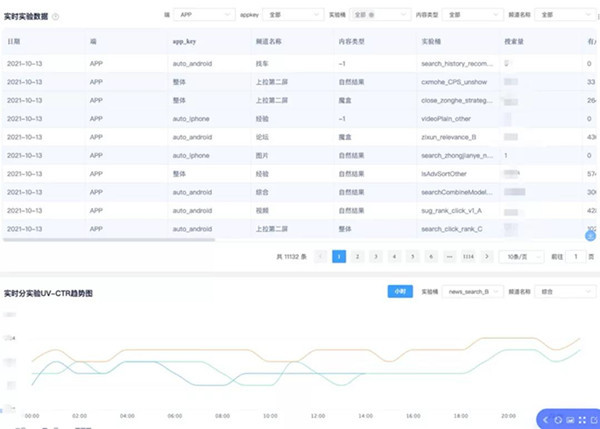The height and width of the screenshot is (429, 600).
Task: Click the blue 小时 button
Action: pyautogui.click(x=399, y=291)
